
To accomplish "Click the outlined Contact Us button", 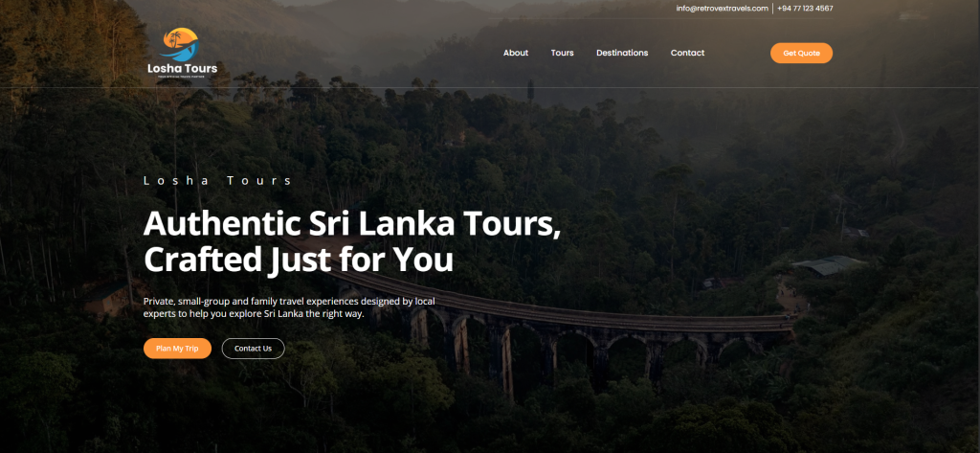I will click(253, 349).
